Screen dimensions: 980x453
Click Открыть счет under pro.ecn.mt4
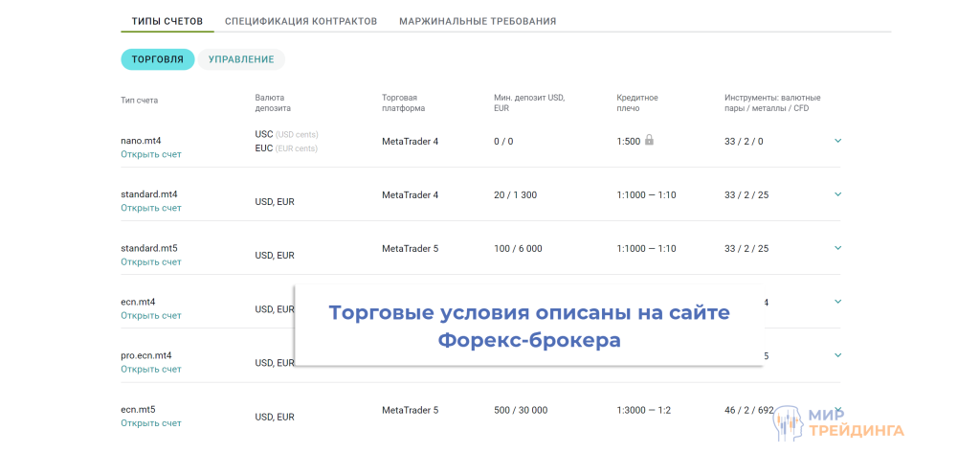coord(150,369)
